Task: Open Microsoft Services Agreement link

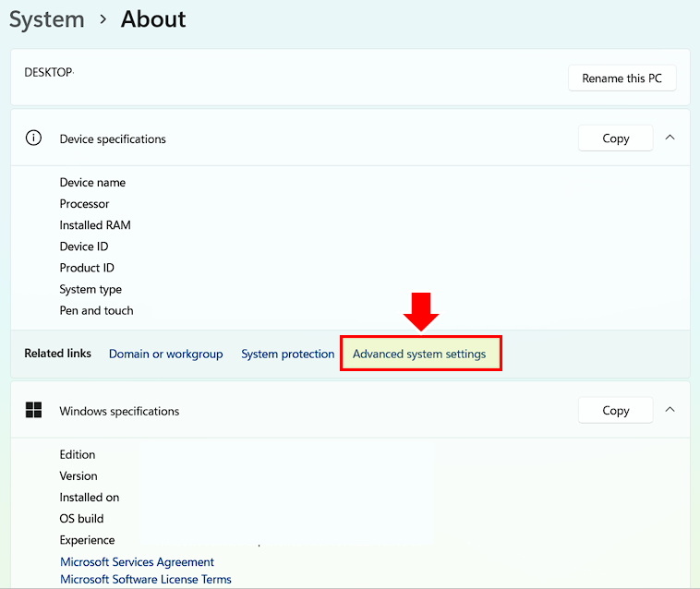Action: [x=137, y=562]
